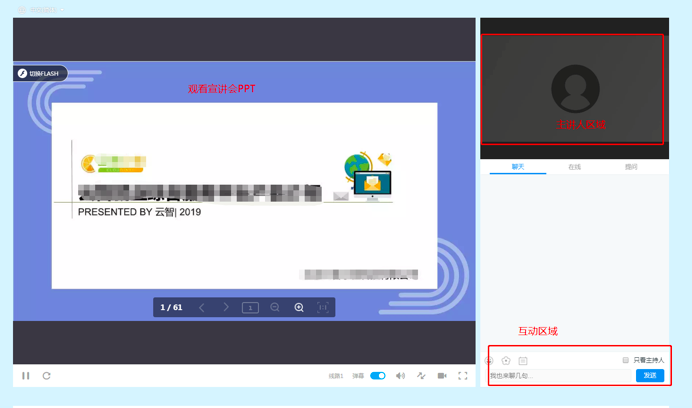The height and width of the screenshot is (408, 692).
Task: Click the 切换FLASH button
Action: pyautogui.click(x=40, y=74)
